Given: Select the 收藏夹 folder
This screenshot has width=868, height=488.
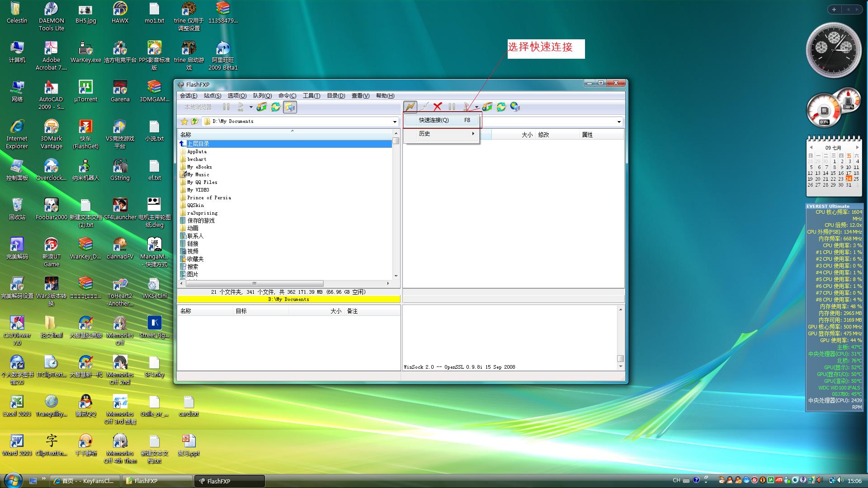Looking at the screenshot, I should pyautogui.click(x=195, y=259).
